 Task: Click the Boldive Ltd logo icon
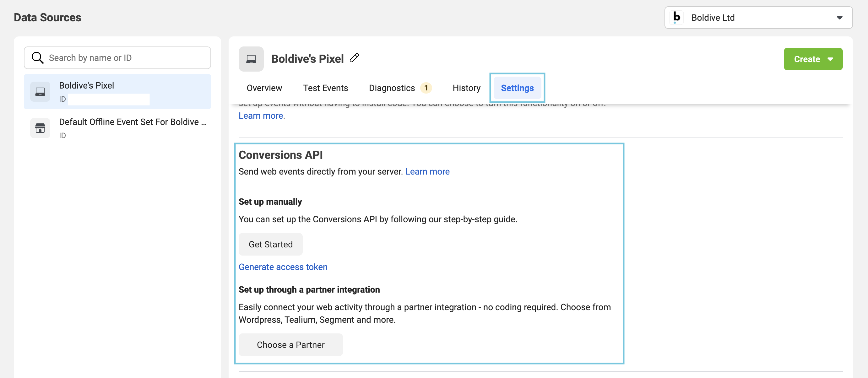(676, 17)
